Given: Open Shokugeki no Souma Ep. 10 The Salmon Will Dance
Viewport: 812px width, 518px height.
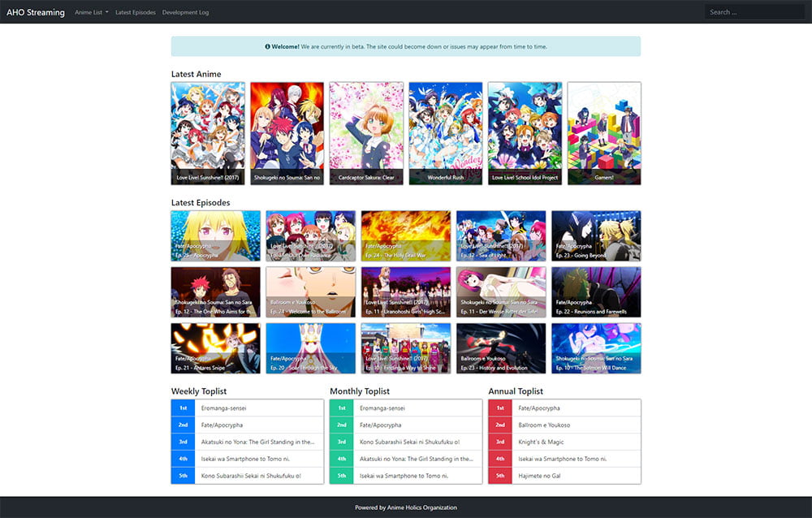Looking at the screenshot, I should (596, 347).
